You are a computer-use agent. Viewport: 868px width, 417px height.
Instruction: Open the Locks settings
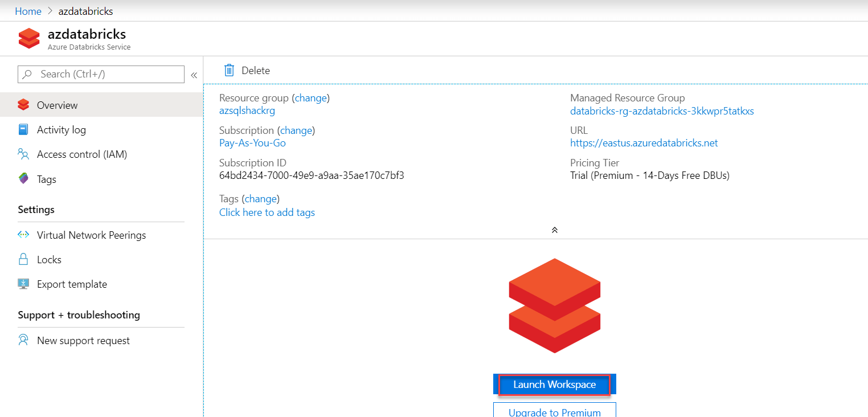(x=48, y=259)
